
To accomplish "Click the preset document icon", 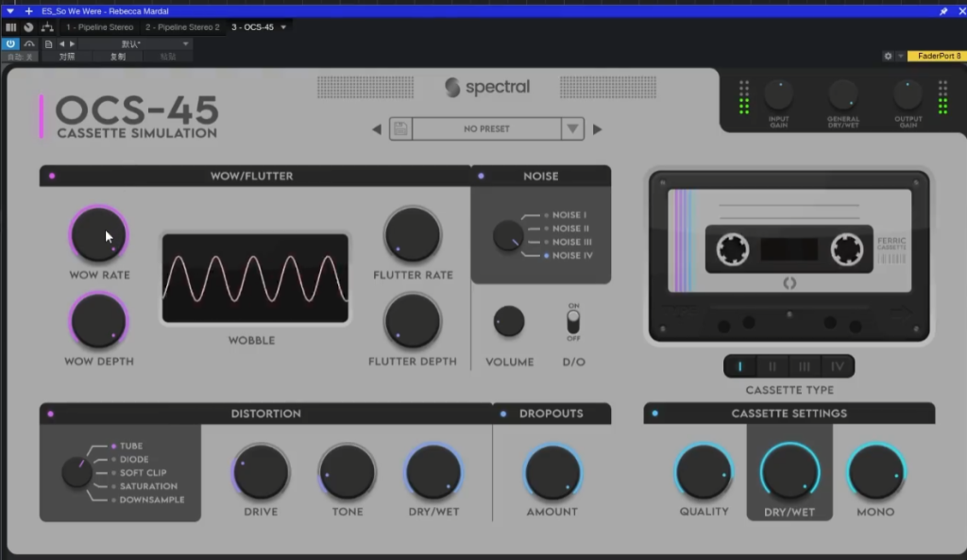I will coord(49,43).
